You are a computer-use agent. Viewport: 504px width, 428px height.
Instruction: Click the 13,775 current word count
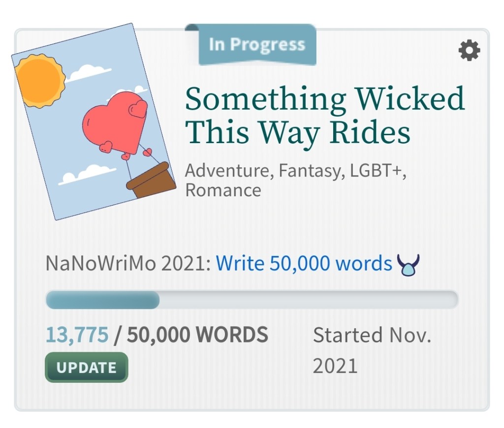[x=77, y=335]
